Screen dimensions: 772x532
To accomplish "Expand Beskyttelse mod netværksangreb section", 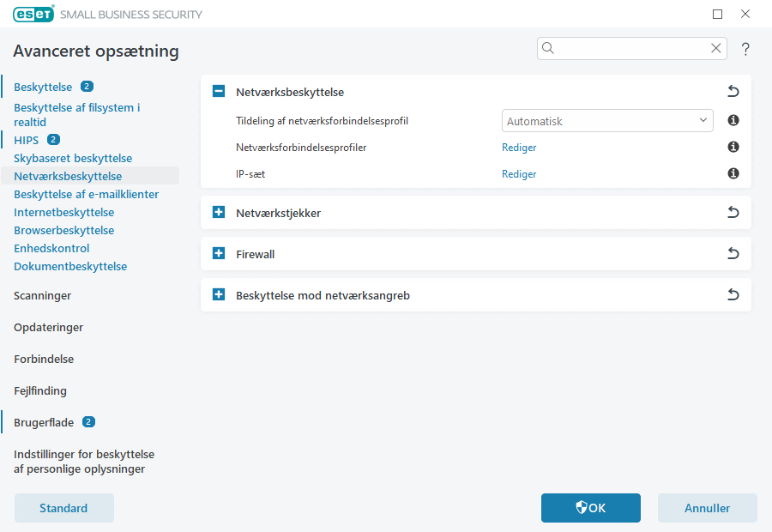I will [x=219, y=295].
